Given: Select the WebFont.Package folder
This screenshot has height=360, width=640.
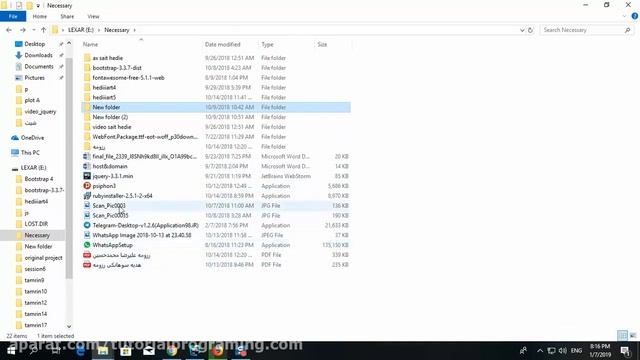Looking at the screenshot, I should 145,137.
